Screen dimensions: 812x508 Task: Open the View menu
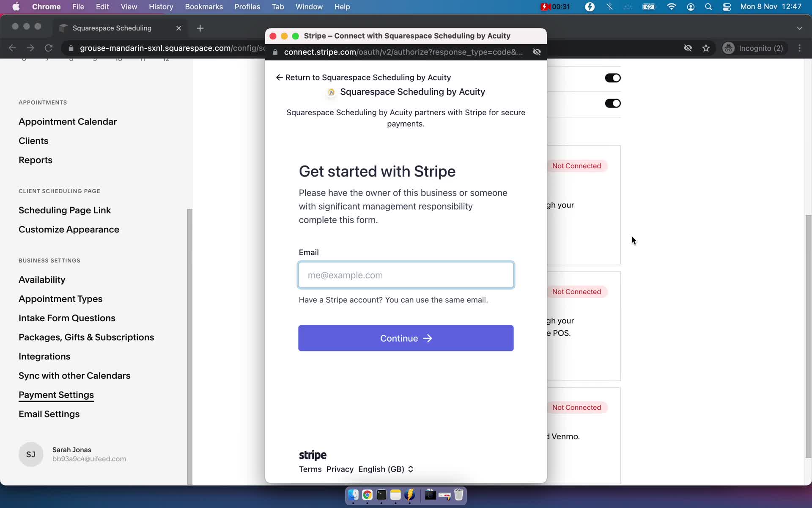pyautogui.click(x=129, y=7)
